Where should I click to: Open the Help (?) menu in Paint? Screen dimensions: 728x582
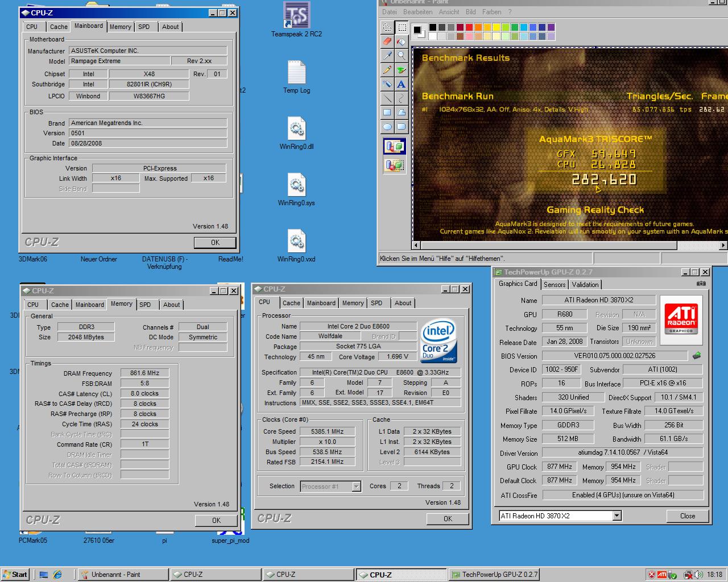tap(510, 12)
